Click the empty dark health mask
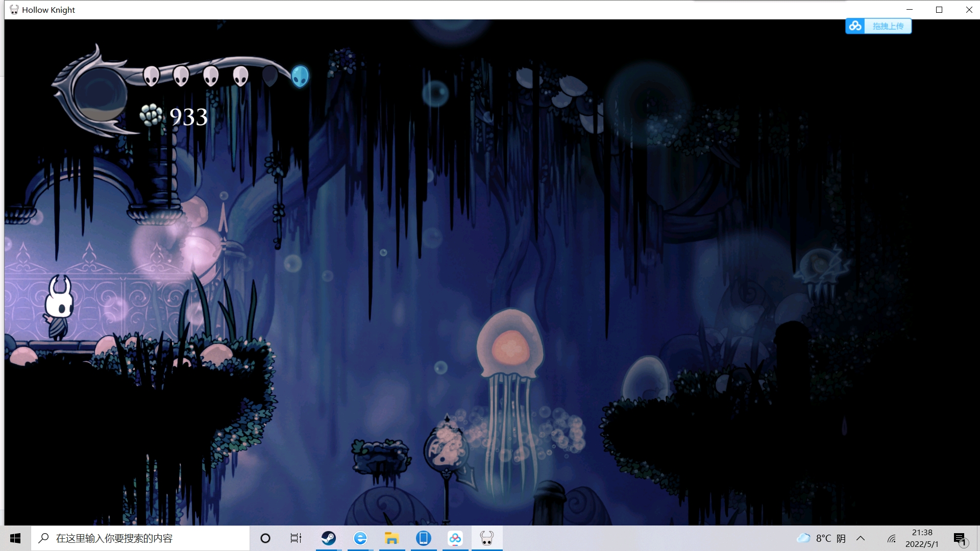The height and width of the screenshot is (551, 980). [270, 76]
